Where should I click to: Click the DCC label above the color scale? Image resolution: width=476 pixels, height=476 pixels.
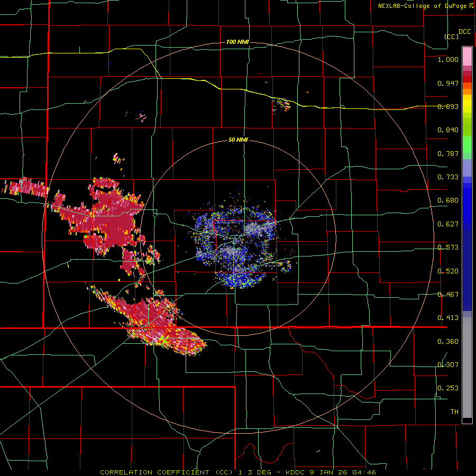point(464,32)
